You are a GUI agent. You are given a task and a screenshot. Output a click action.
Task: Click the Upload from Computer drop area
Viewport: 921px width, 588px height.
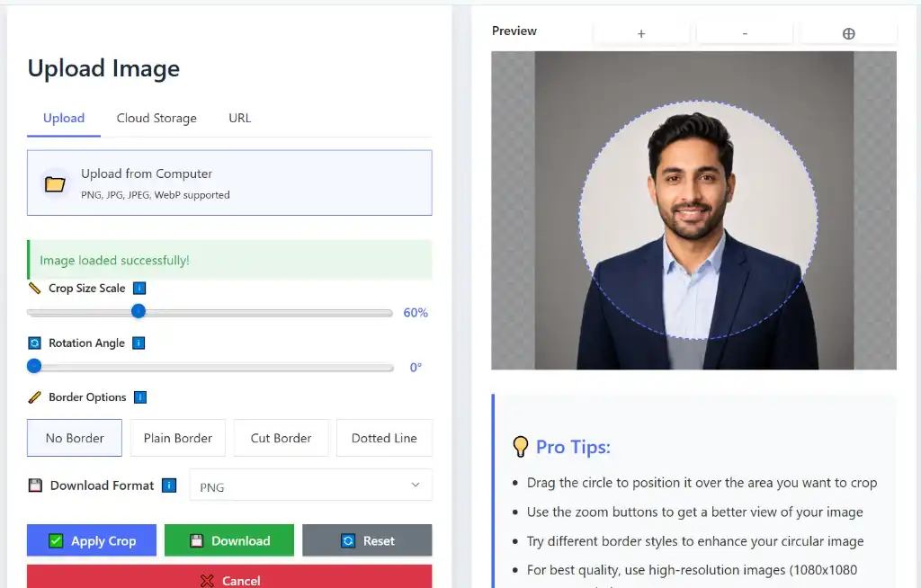point(229,183)
